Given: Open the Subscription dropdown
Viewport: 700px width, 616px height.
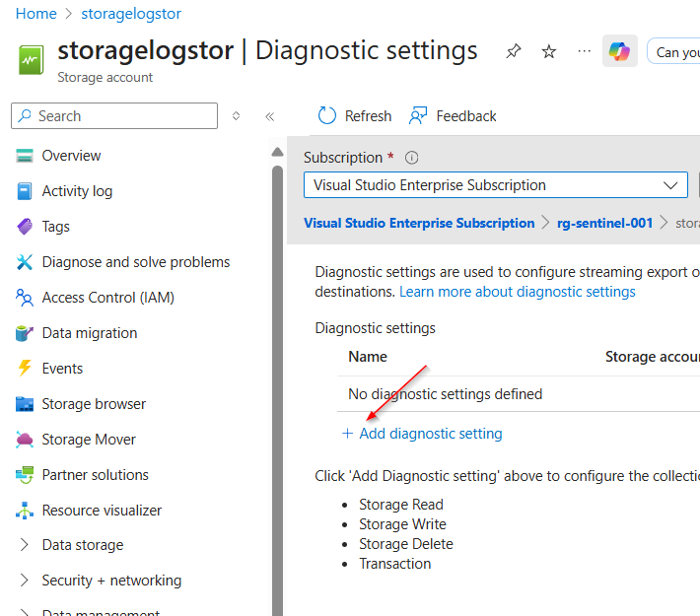Looking at the screenshot, I should [x=496, y=185].
